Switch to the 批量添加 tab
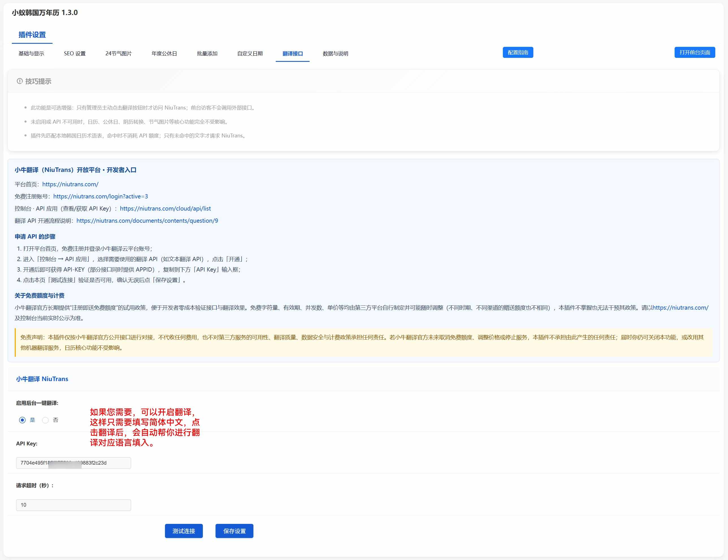This screenshot has height=560, width=728. click(x=207, y=53)
